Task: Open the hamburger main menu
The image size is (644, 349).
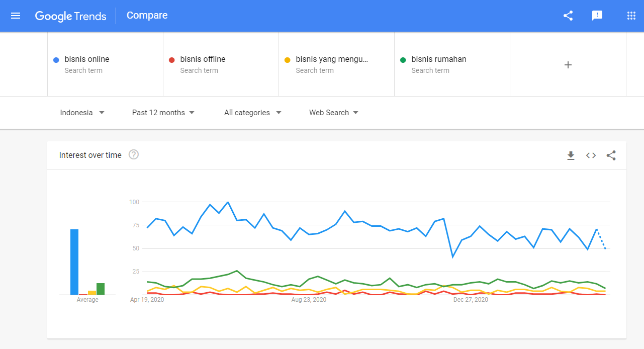Action: 16,16
